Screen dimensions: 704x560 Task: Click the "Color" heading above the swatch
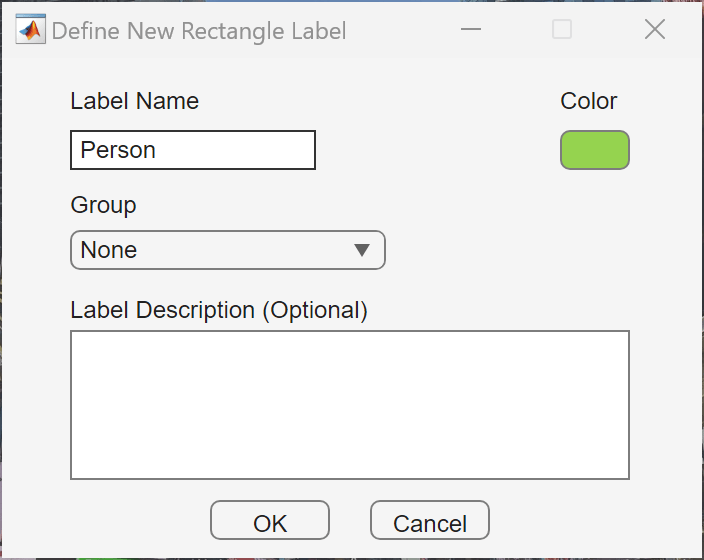589,101
